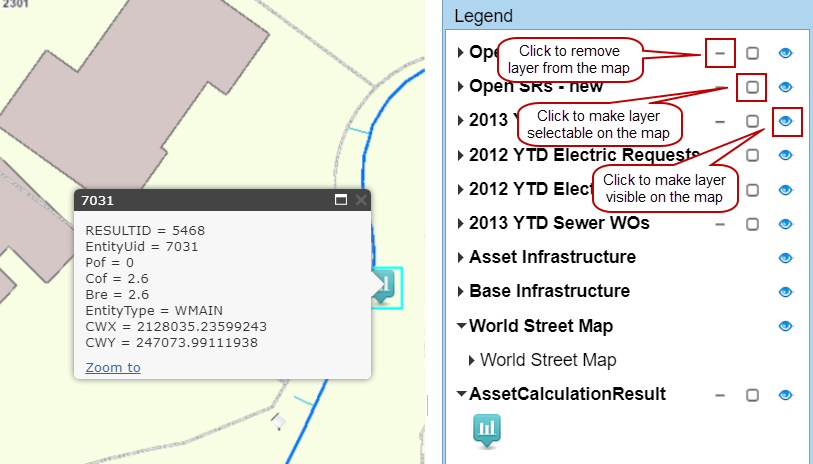Screen dimensions: 813x464
Task: Make the truncated '2012 YTD Elect' layer selectable
Action: click(752, 190)
